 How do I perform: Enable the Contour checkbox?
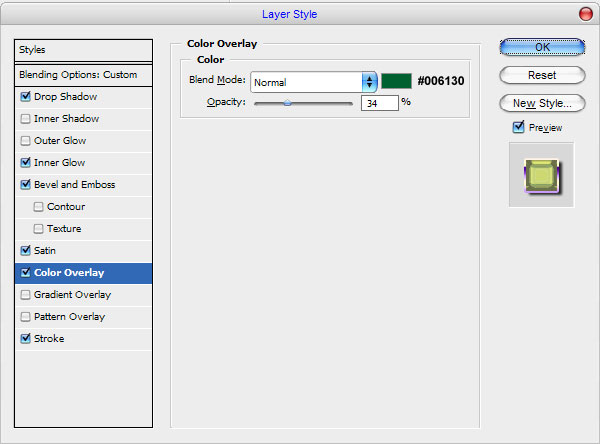(x=38, y=207)
